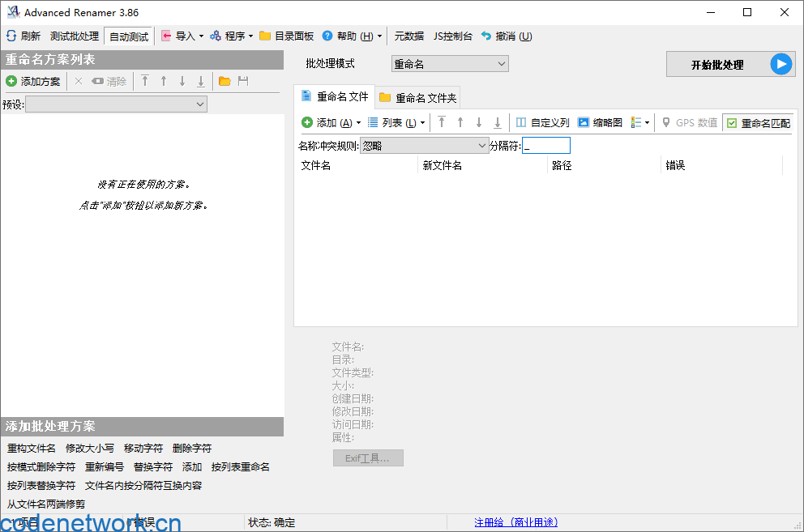Expand the 批处理模式 dropdown showing 重命名
The image size is (804, 532).
point(450,64)
